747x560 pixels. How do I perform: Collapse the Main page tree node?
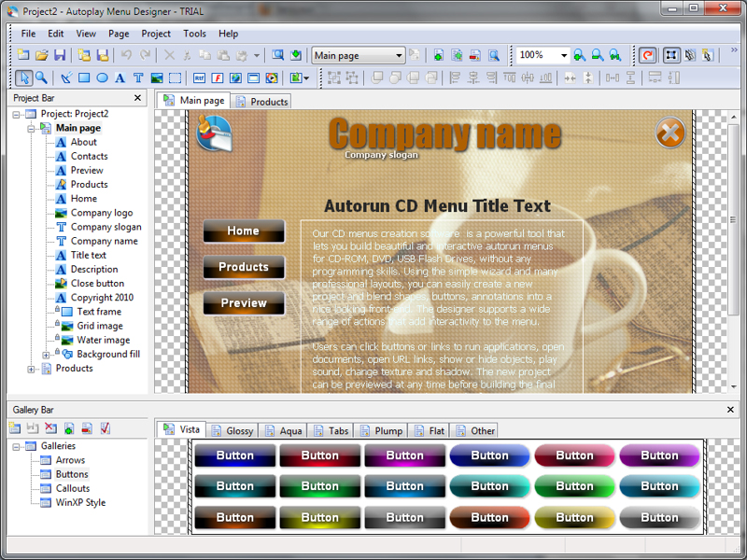[32, 129]
